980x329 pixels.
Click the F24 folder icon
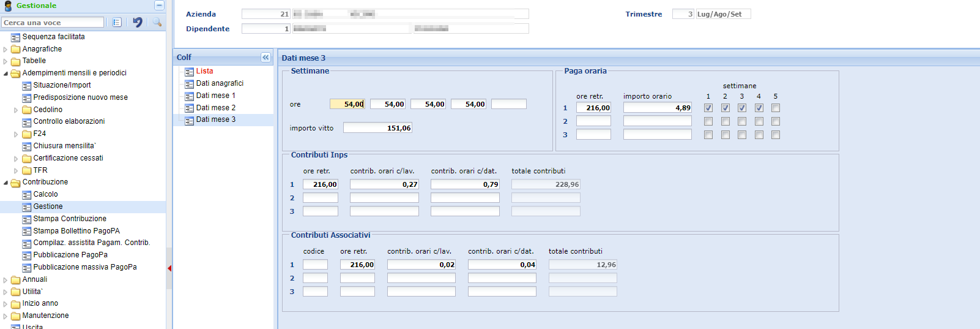(27, 134)
